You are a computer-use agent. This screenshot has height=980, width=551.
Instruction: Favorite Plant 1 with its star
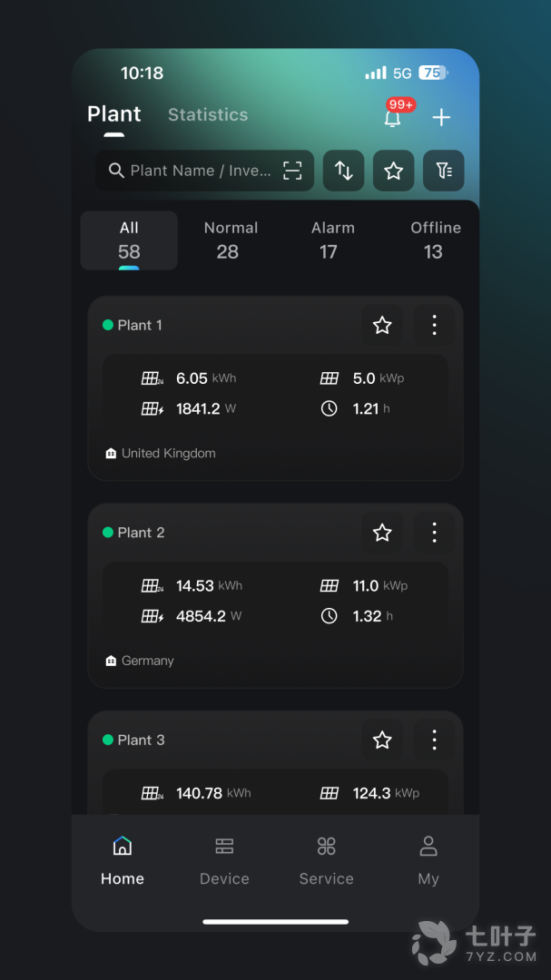(382, 325)
